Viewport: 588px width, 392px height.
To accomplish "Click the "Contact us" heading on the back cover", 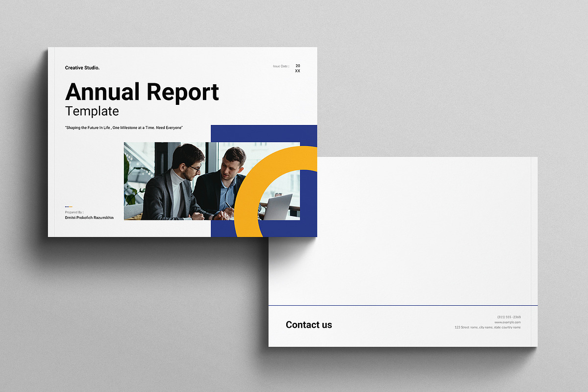I will [x=309, y=325].
